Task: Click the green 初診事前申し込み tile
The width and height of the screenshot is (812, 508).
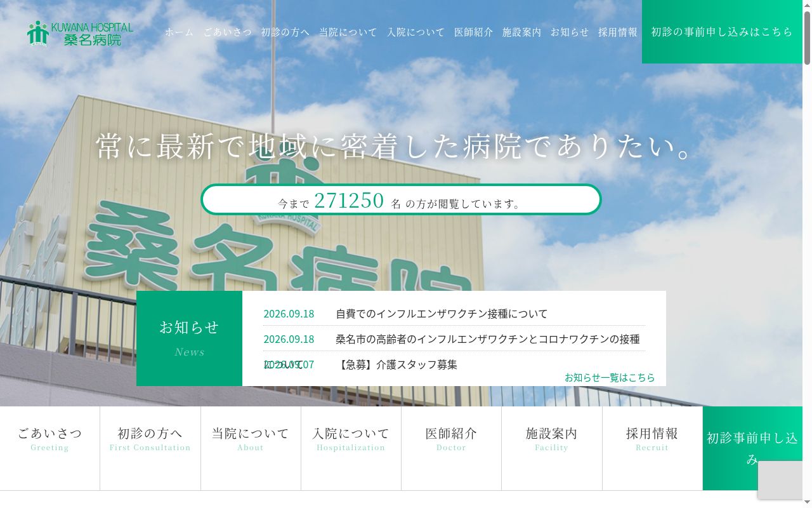Action: pos(752,448)
